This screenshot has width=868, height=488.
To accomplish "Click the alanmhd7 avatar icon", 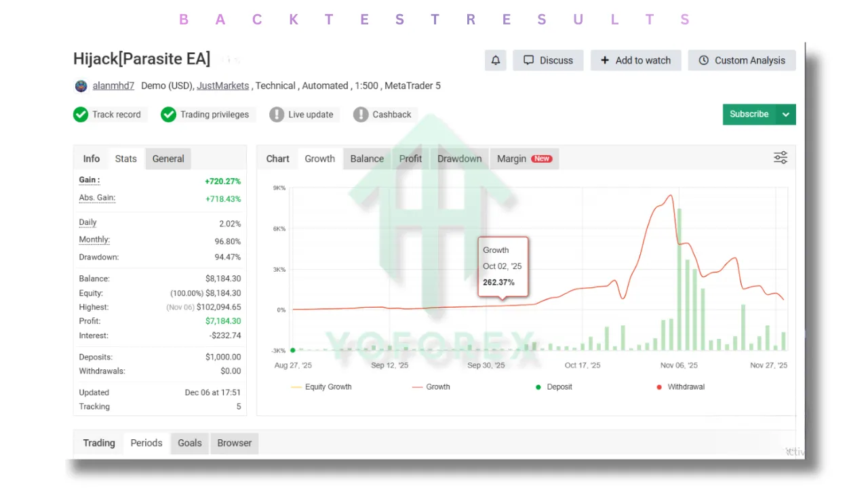I will point(81,86).
